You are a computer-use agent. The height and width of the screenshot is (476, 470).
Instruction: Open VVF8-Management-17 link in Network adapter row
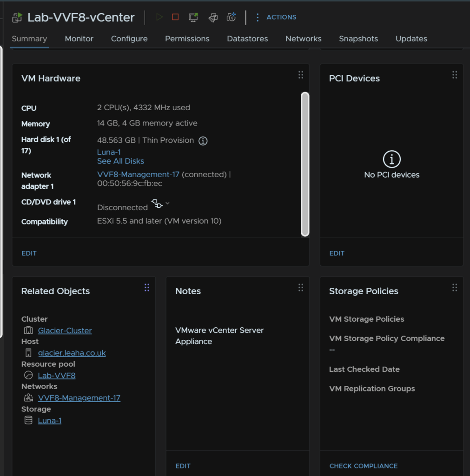[x=138, y=174]
